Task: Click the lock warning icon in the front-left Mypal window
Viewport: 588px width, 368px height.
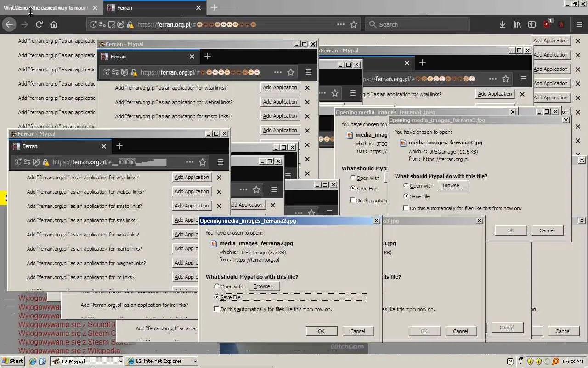Action: tap(45, 162)
